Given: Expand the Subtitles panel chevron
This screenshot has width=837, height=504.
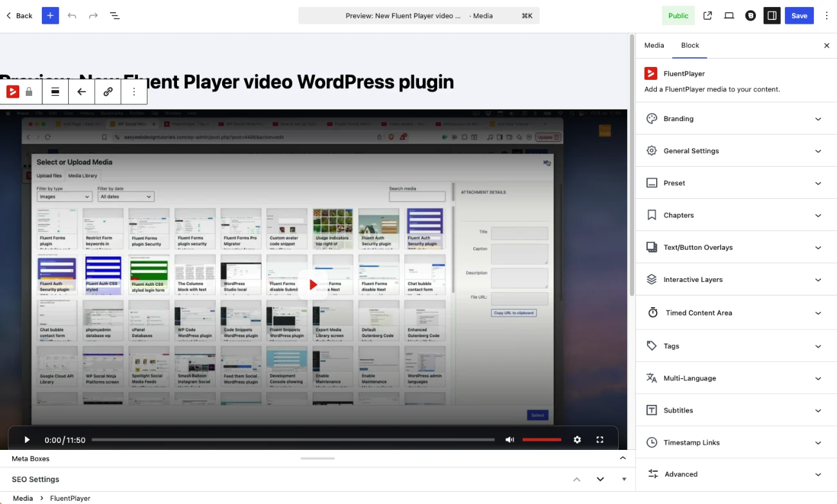Looking at the screenshot, I should click(818, 411).
